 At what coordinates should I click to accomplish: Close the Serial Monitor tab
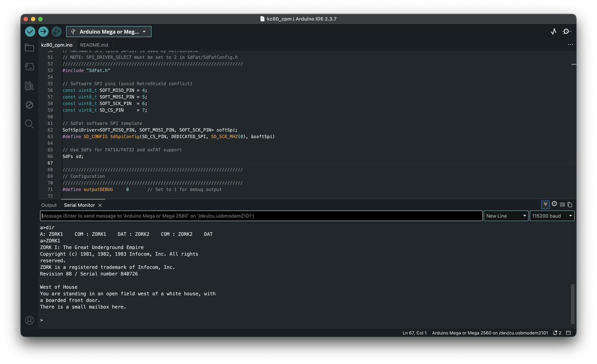point(100,205)
